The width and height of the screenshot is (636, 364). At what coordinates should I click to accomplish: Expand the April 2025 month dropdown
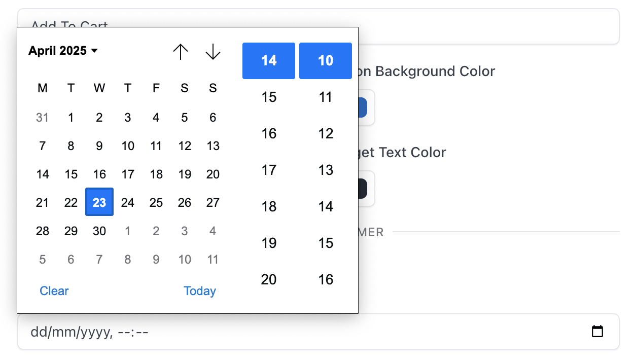coord(63,51)
